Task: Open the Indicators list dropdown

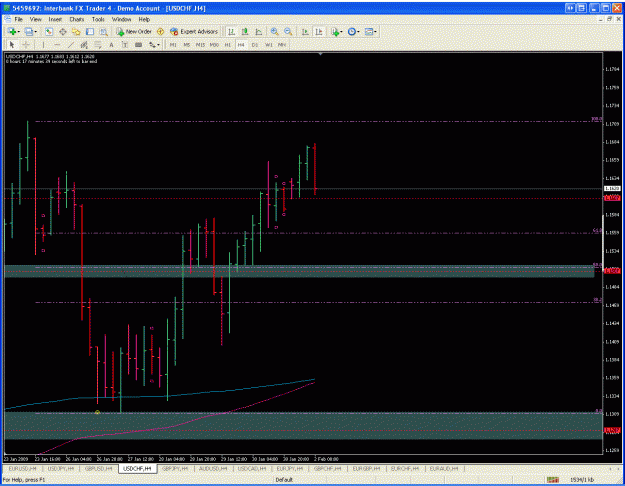Action: [x=337, y=31]
